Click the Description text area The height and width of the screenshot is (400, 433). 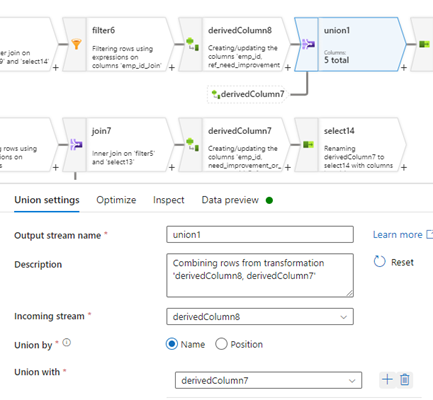click(260, 275)
